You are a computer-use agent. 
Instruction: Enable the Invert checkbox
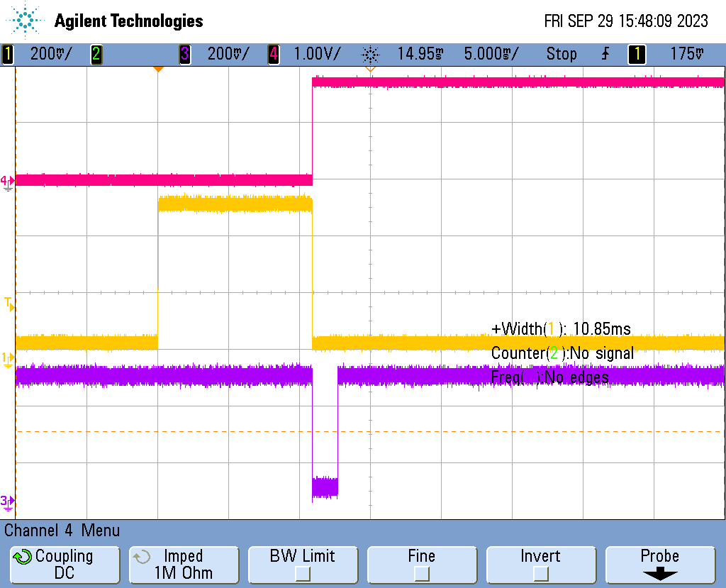click(540, 573)
